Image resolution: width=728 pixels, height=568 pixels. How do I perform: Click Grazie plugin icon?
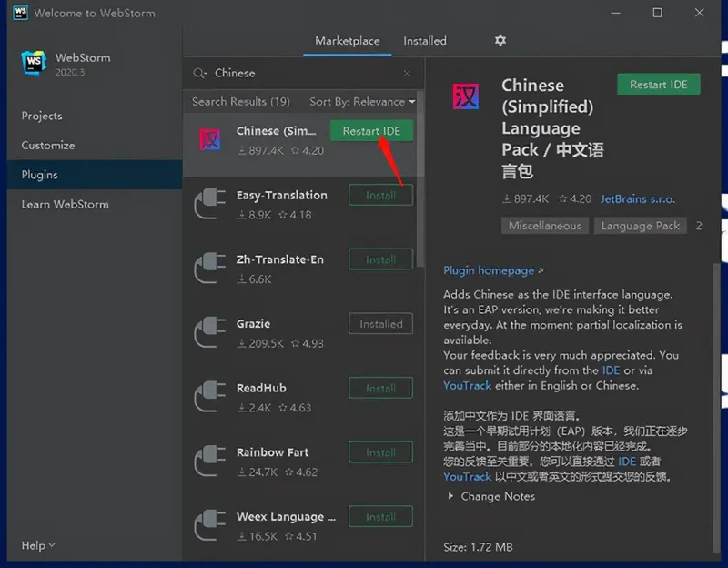pyautogui.click(x=210, y=332)
